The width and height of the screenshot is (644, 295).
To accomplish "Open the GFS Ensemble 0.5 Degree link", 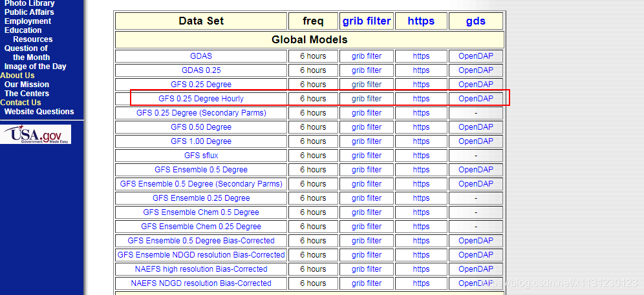I will coord(201,170).
